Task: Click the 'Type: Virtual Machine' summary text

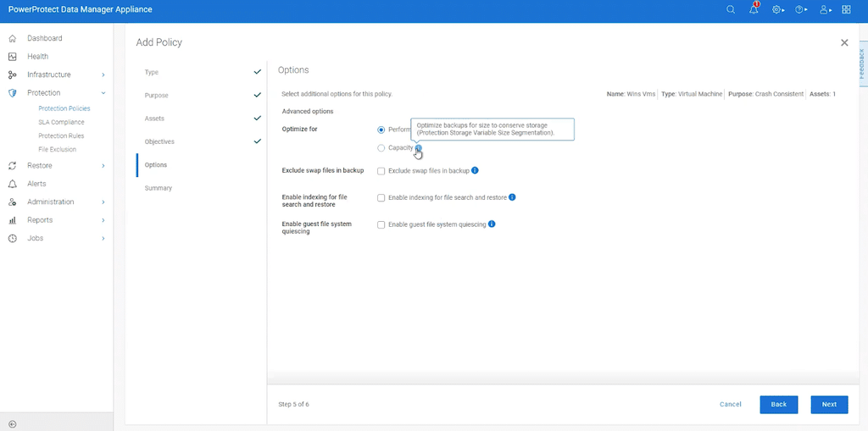Action: [692, 94]
